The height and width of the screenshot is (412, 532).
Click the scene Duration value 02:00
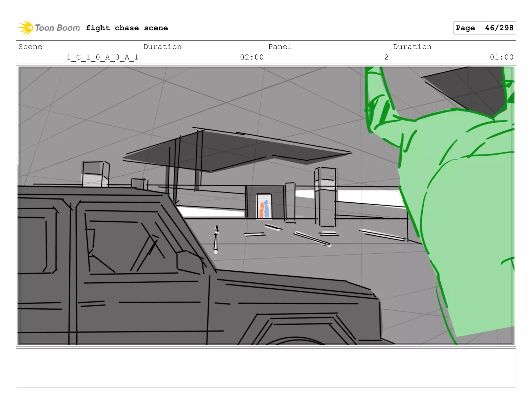[251, 57]
